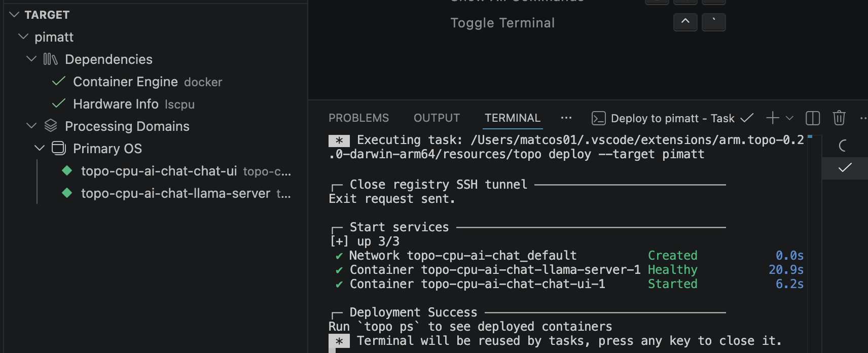The image size is (868, 353).
Task: Switch to the OUTPUT tab
Action: coord(437,118)
